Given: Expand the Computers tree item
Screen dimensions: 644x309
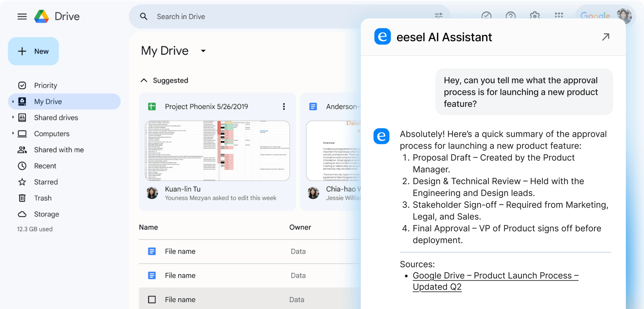Looking at the screenshot, I should pos(13,134).
